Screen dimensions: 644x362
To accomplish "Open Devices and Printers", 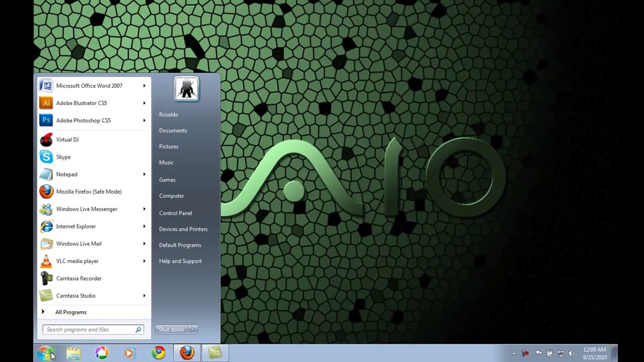I will click(x=183, y=229).
